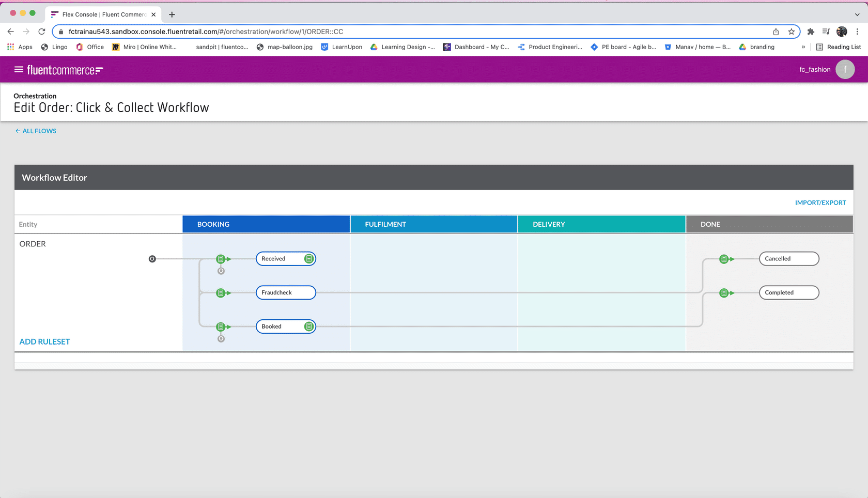868x498 pixels.
Task: Select the BOOKING phase header
Action: click(x=266, y=224)
